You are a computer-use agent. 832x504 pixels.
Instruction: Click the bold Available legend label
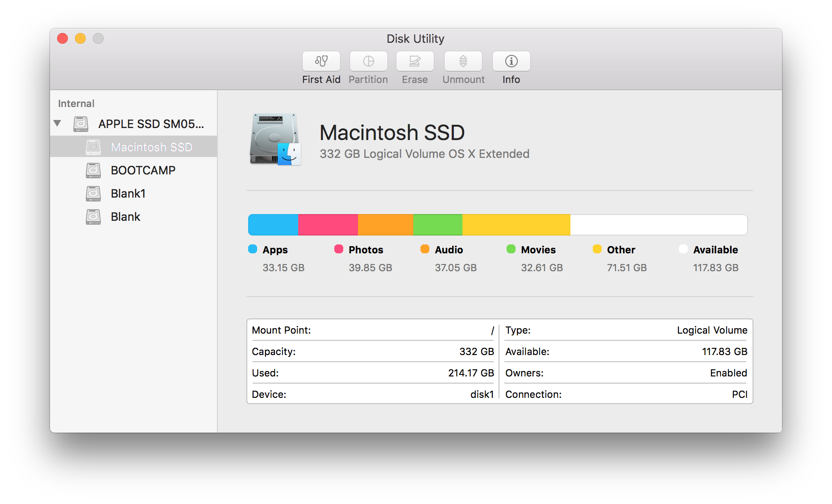click(x=716, y=250)
